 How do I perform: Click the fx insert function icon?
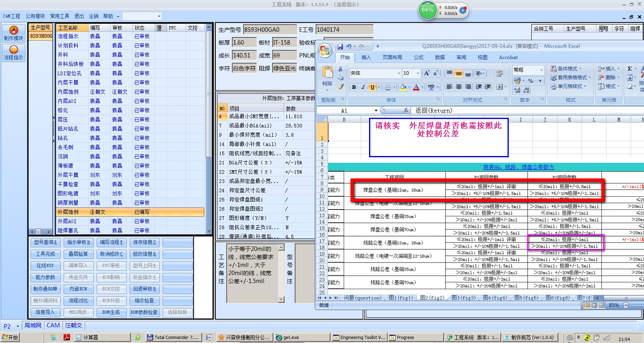[406, 110]
